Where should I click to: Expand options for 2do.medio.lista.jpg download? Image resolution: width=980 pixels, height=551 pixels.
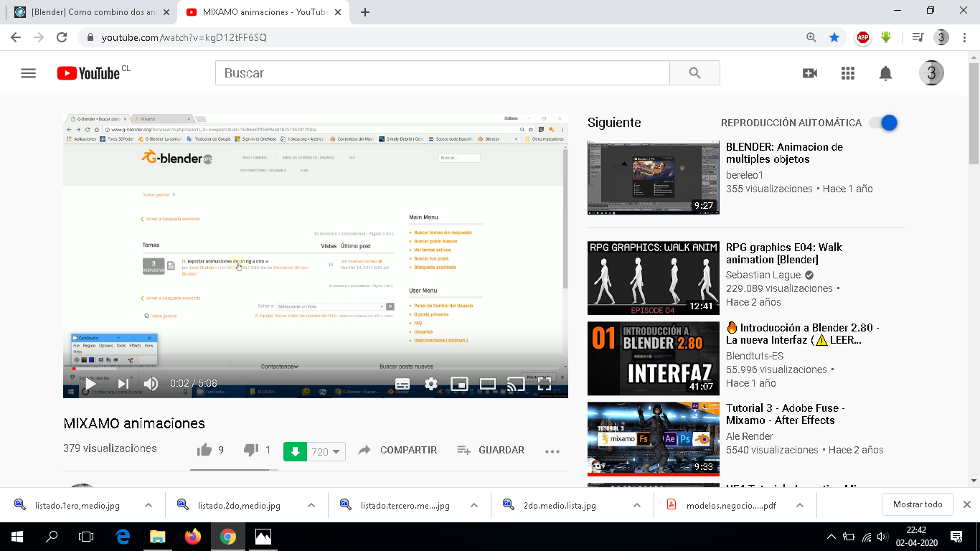[637, 505]
